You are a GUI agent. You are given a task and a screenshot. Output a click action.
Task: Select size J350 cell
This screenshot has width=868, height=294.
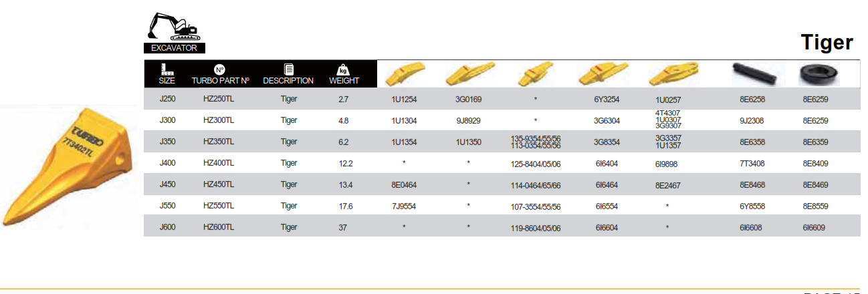coord(167,141)
